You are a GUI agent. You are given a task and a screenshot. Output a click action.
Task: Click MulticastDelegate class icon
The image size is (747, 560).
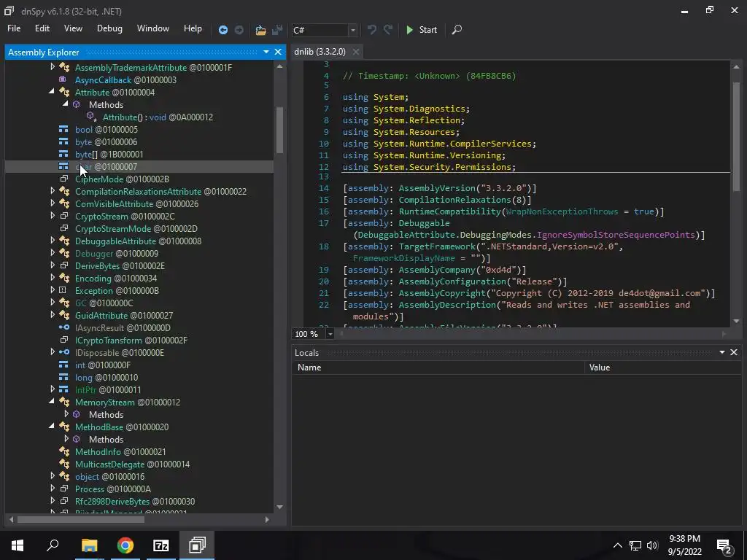coord(64,464)
